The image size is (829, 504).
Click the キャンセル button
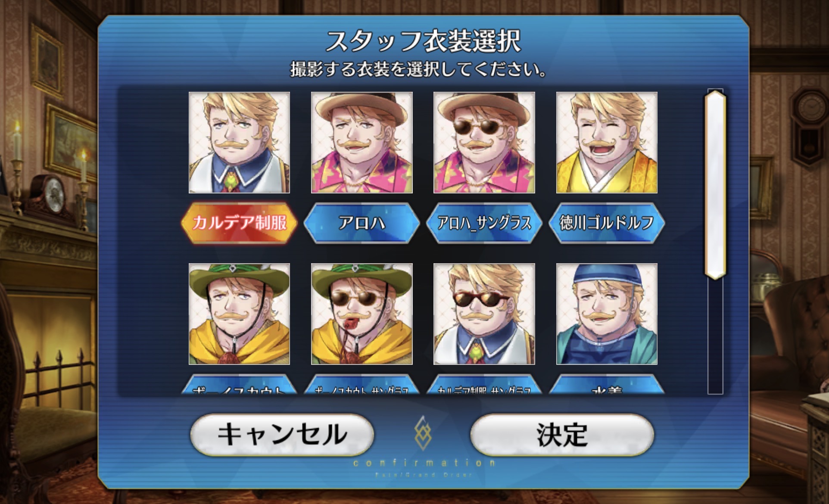282,435
